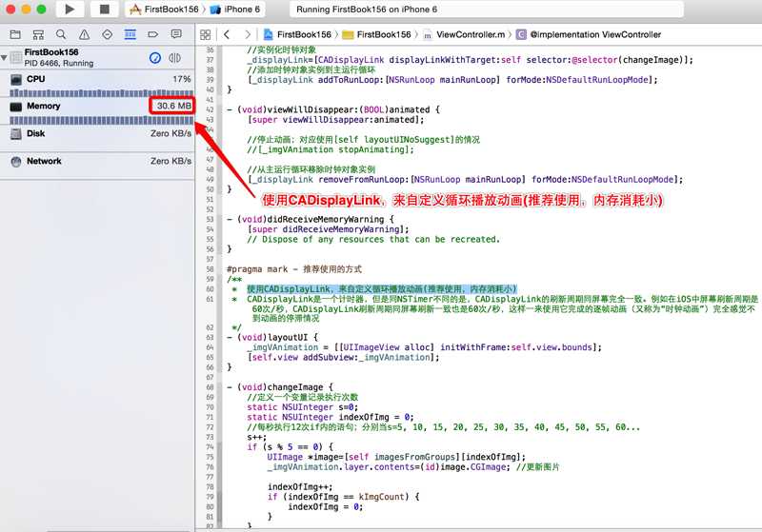Click the highlighted CADisplayLink comment line
Image resolution: width=762 pixels, height=532 pixels.
[382, 288]
